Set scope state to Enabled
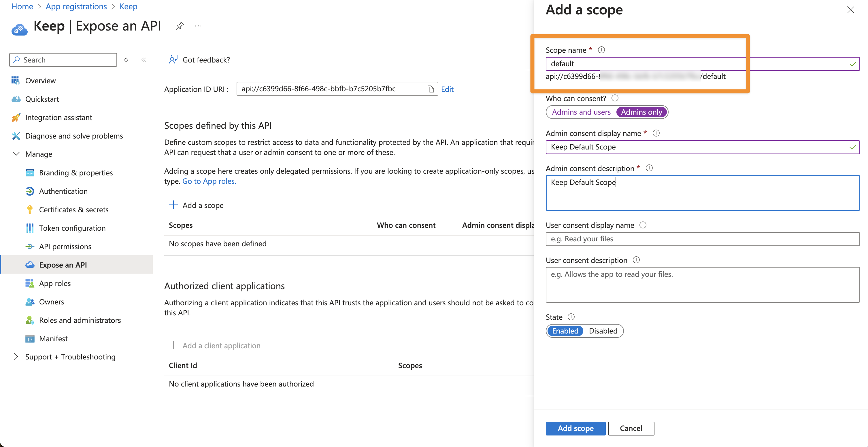 click(565, 331)
